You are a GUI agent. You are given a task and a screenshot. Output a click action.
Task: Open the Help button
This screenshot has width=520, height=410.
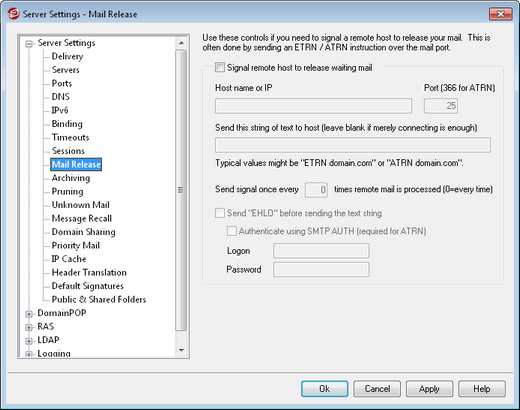pos(482,389)
